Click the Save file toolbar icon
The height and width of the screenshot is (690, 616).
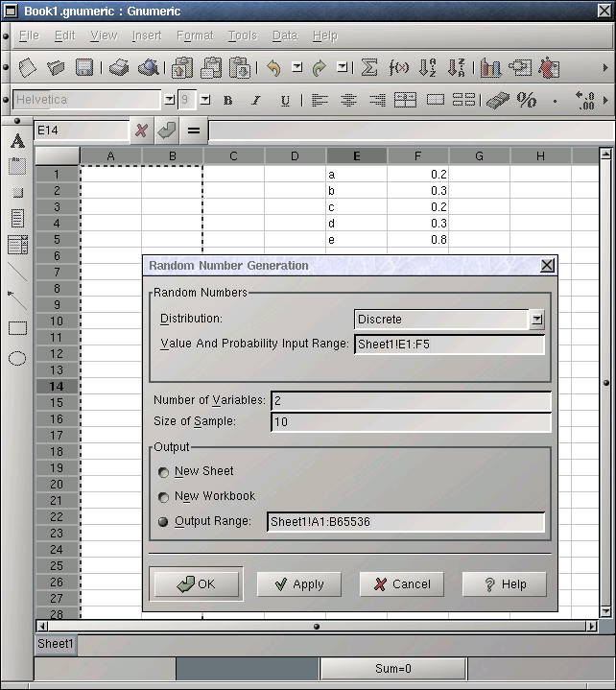[x=84, y=68]
